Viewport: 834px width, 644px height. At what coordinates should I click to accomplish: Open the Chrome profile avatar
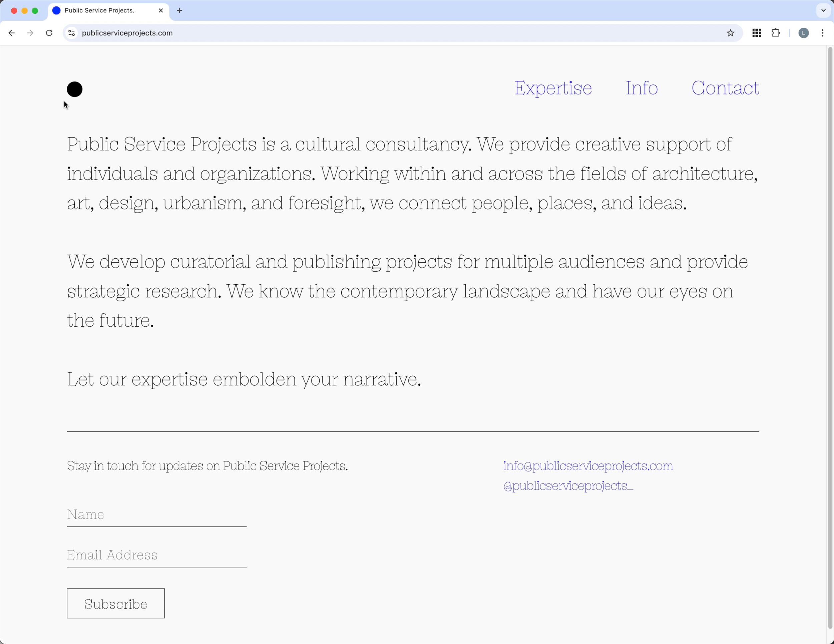(803, 33)
